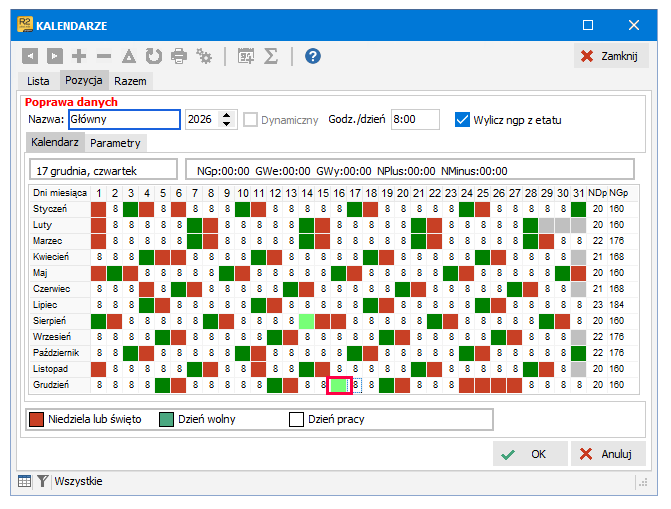Select the Listopad 11 red holiday cell

[258, 369]
